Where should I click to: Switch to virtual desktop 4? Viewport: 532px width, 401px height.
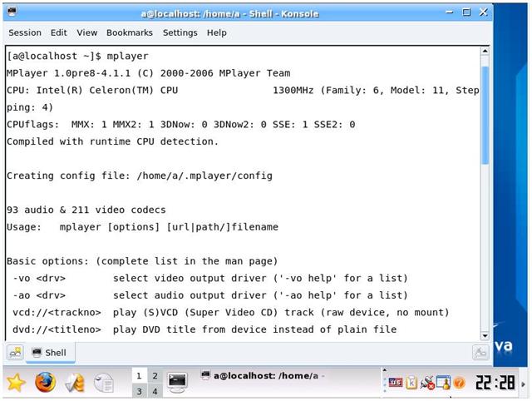[155, 391]
